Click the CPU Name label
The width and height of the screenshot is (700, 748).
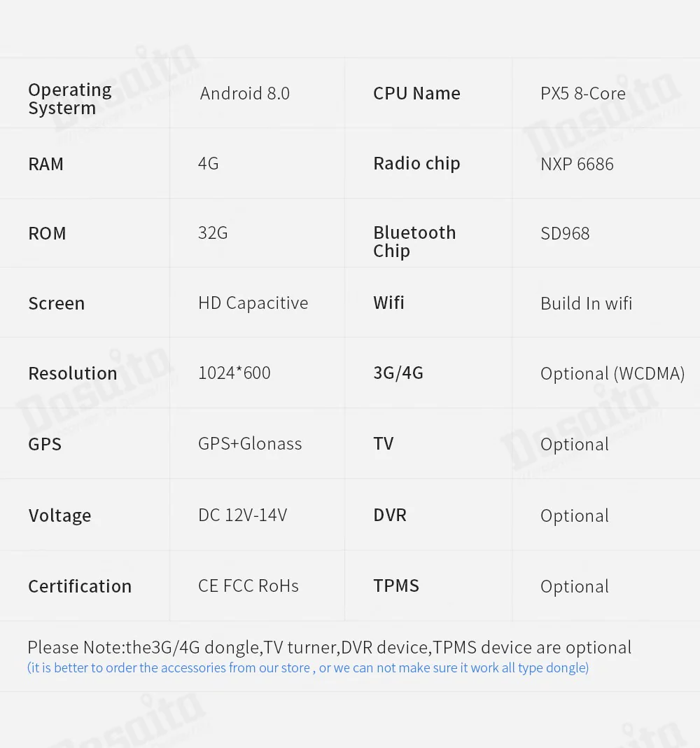point(416,94)
